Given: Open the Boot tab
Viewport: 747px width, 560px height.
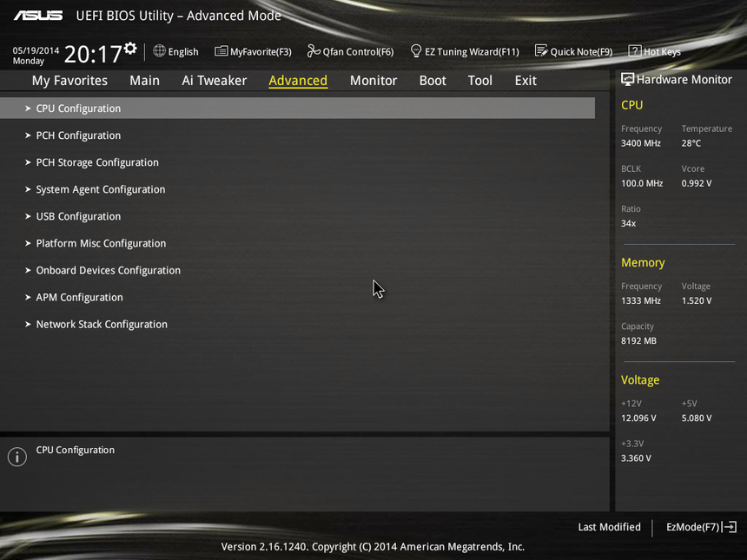Looking at the screenshot, I should tap(432, 80).
